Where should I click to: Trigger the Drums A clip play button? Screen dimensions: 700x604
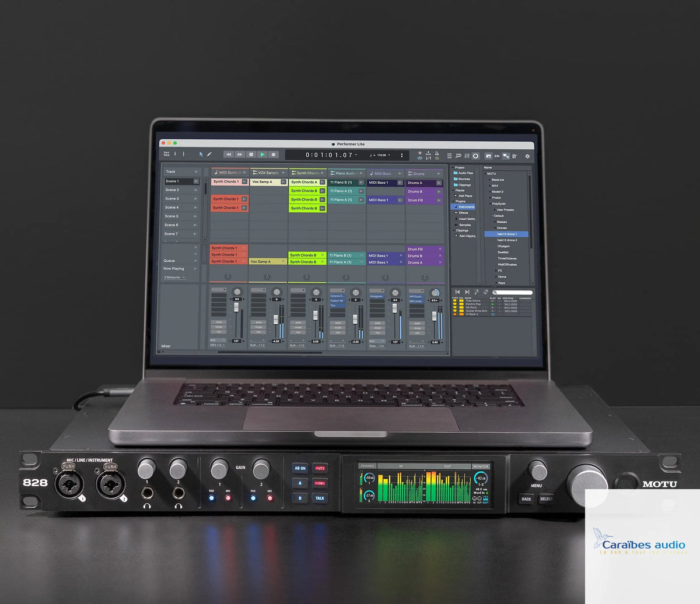pyautogui.click(x=439, y=182)
